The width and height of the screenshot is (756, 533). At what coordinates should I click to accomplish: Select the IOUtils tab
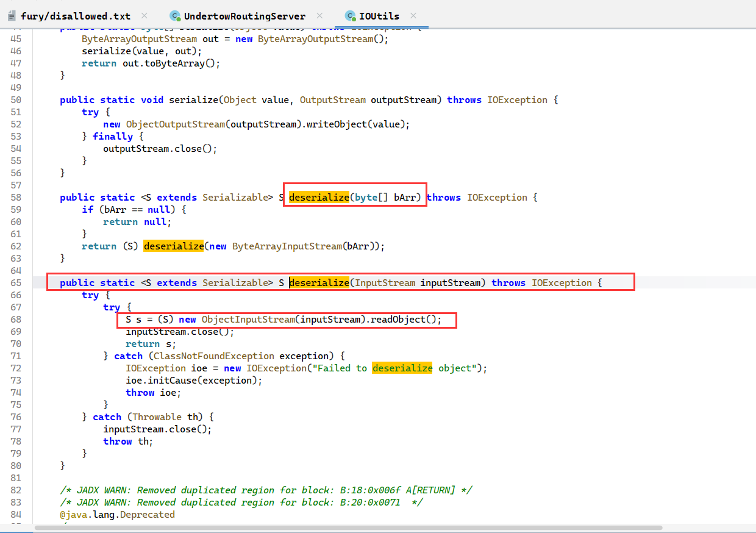tap(379, 16)
